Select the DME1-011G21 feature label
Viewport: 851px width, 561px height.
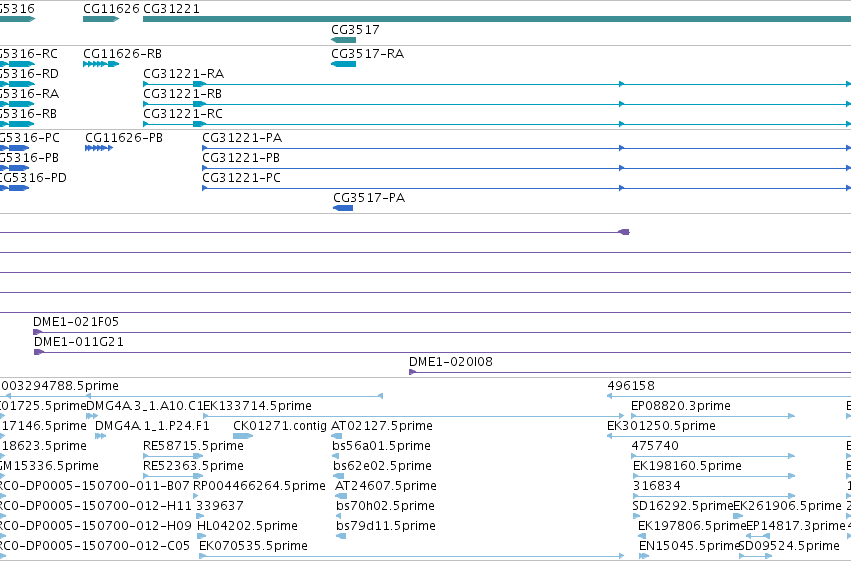point(79,342)
